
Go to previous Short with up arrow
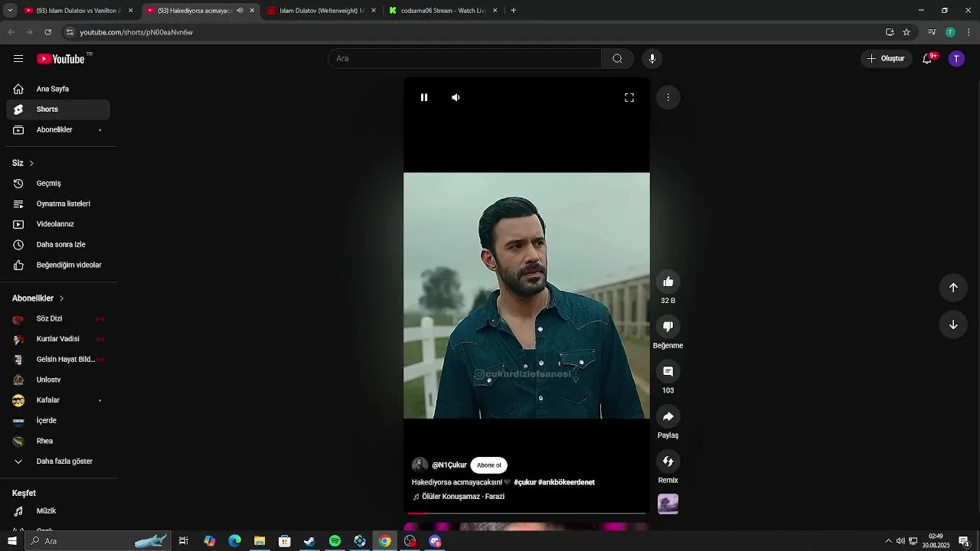953,288
